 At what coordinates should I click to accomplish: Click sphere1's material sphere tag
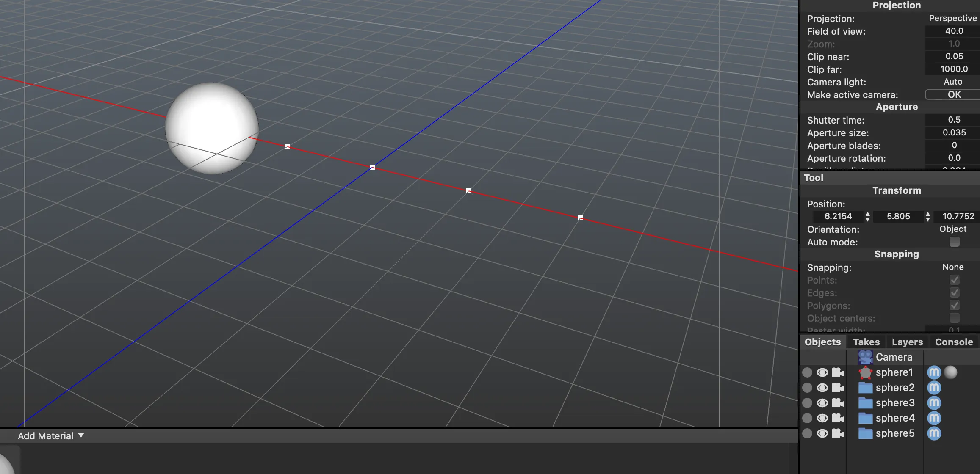[x=950, y=372]
